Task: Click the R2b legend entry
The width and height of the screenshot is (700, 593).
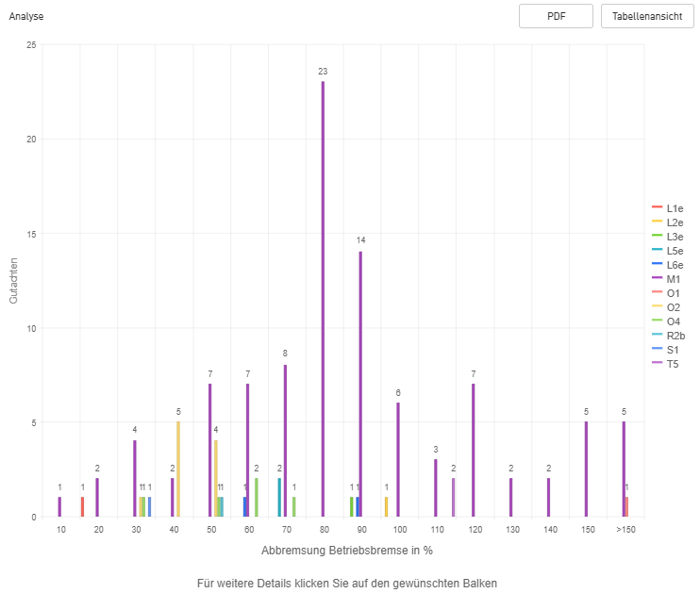Action: 675,336
